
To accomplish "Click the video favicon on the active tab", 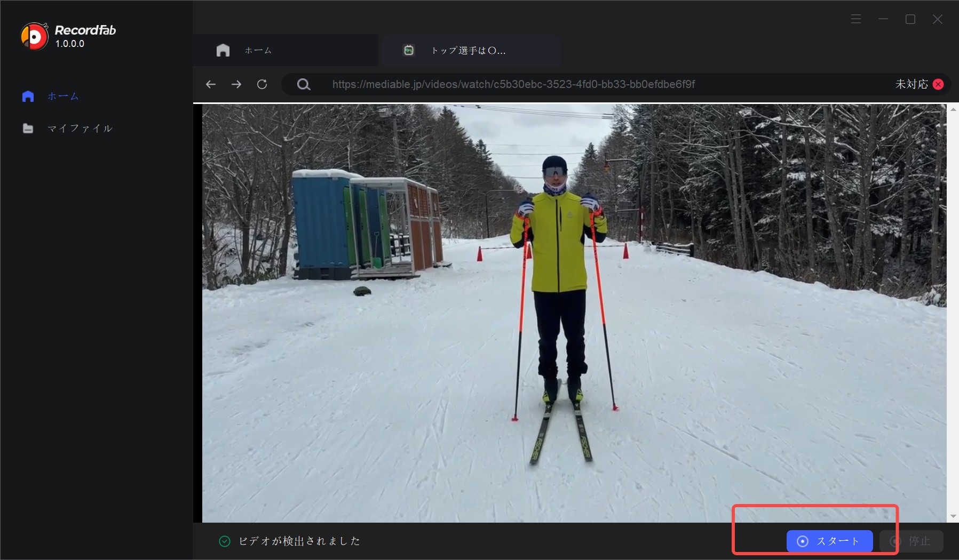I will [x=408, y=50].
